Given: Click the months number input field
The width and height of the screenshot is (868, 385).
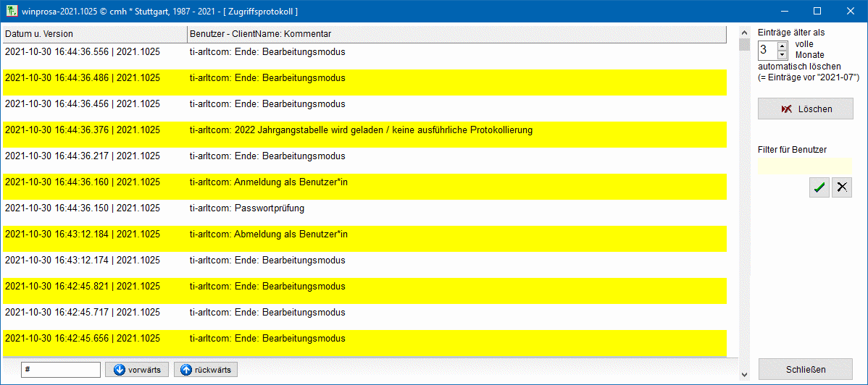Looking at the screenshot, I should point(767,50).
